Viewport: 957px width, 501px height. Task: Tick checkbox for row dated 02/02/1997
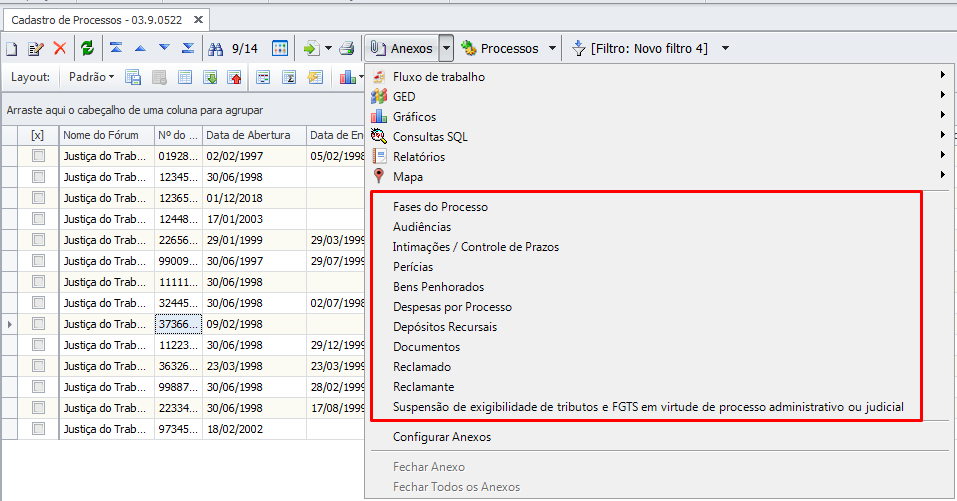[38, 156]
